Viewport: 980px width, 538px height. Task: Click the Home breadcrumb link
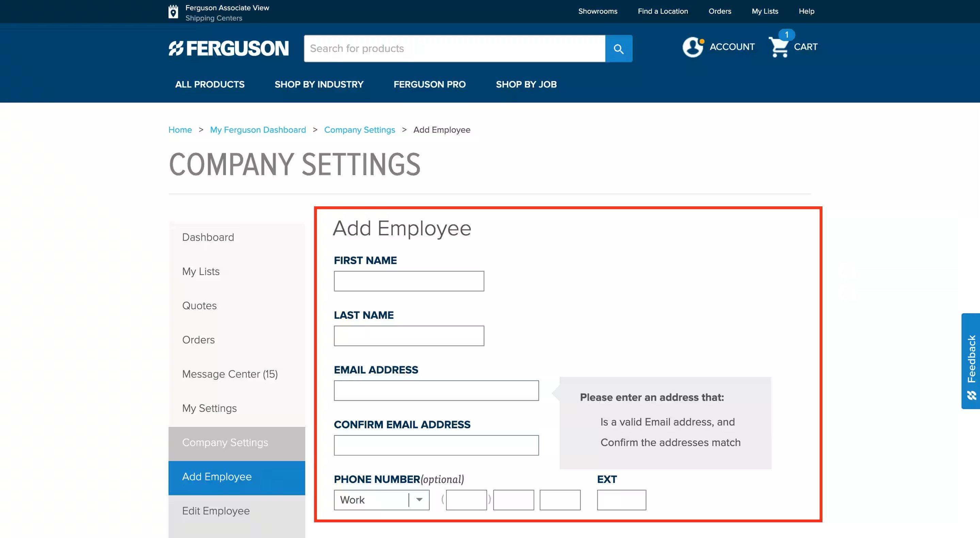179,129
